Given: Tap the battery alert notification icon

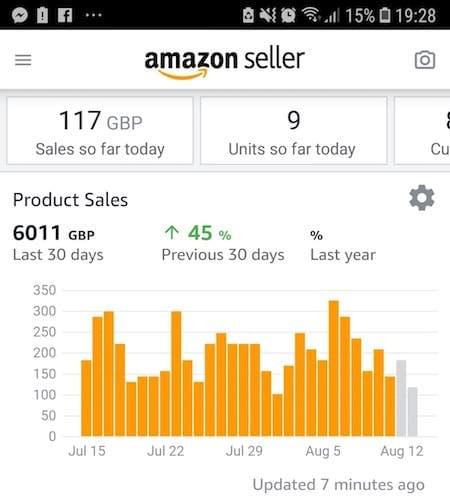Looking at the screenshot, I should point(42,15).
